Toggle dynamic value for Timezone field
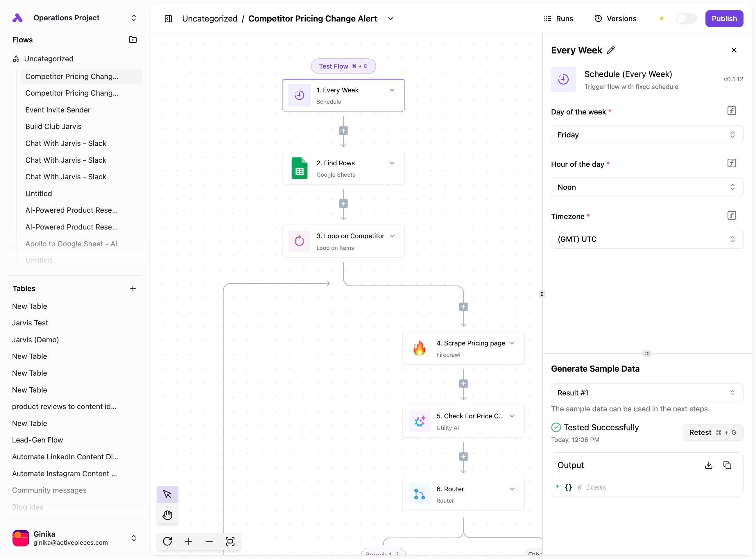The height and width of the screenshot is (559, 756). coord(732,216)
